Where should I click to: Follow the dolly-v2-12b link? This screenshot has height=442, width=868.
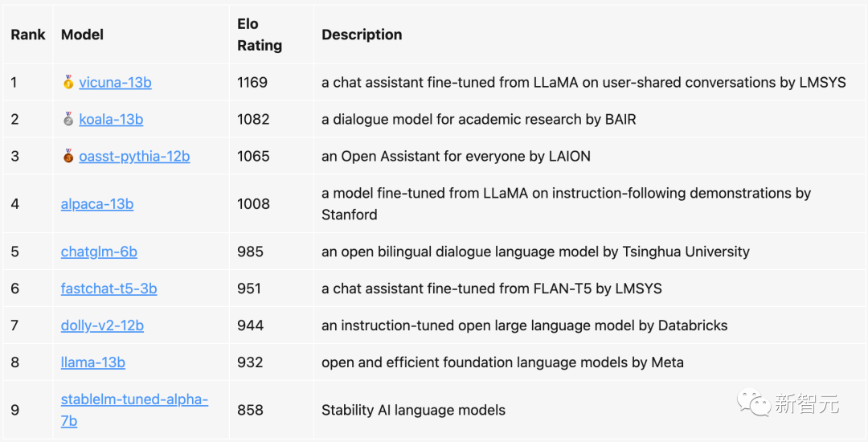point(102,325)
